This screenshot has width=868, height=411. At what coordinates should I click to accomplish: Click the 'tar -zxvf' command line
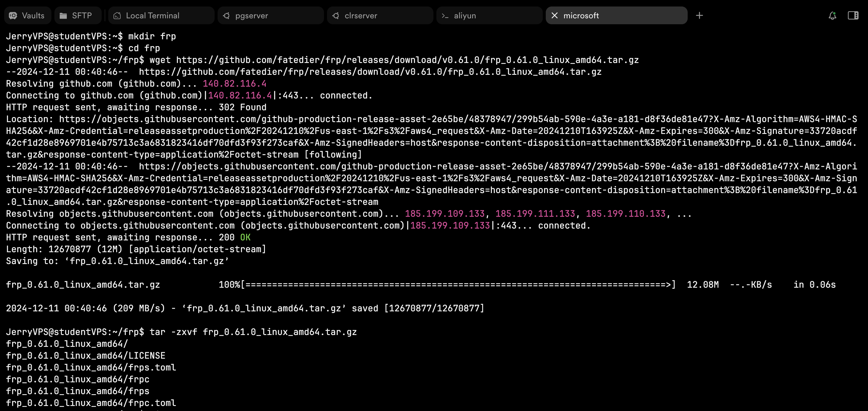[x=181, y=331]
